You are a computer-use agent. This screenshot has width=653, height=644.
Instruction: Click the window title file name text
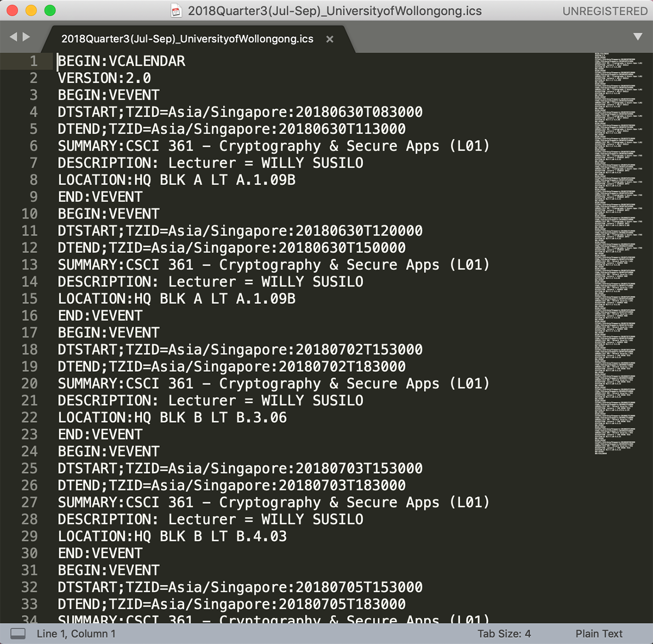tap(335, 11)
